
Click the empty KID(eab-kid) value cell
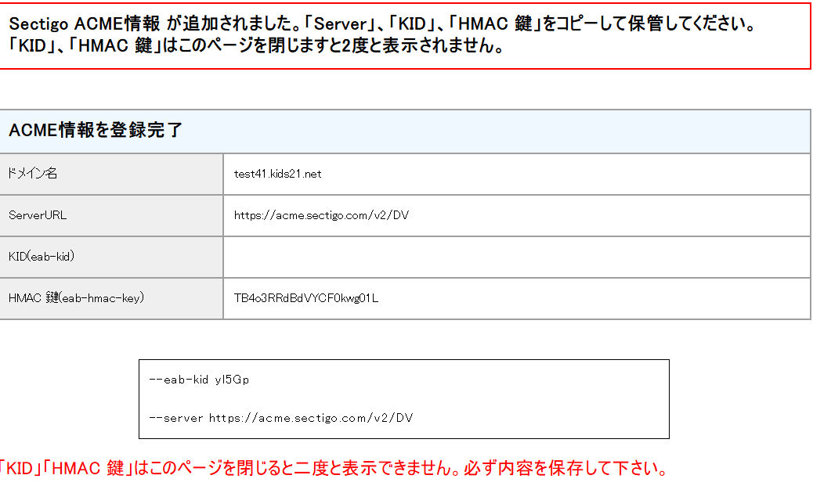click(x=516, y=257)
